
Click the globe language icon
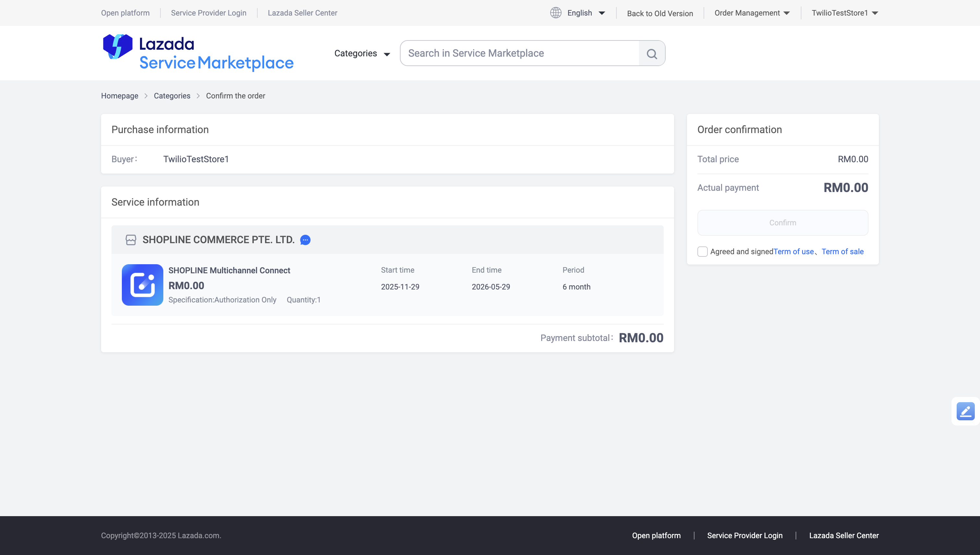[556, 13]
